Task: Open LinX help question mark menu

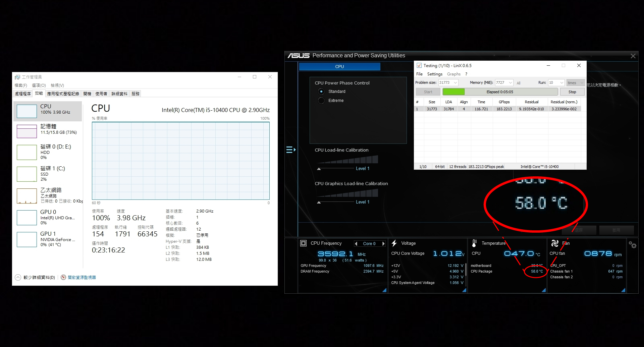Action: click(466, 74)
